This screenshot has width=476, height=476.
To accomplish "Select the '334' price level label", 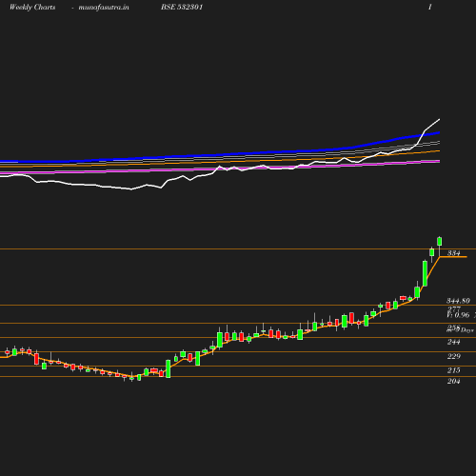I will click(x=454, y=253).
